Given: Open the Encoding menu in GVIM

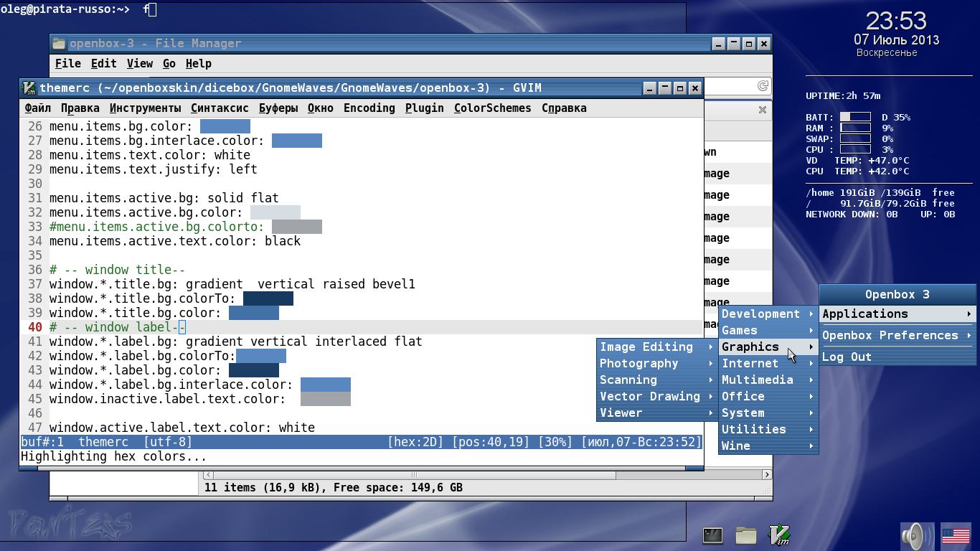Looking at the screenshot, I should [369, 108].
